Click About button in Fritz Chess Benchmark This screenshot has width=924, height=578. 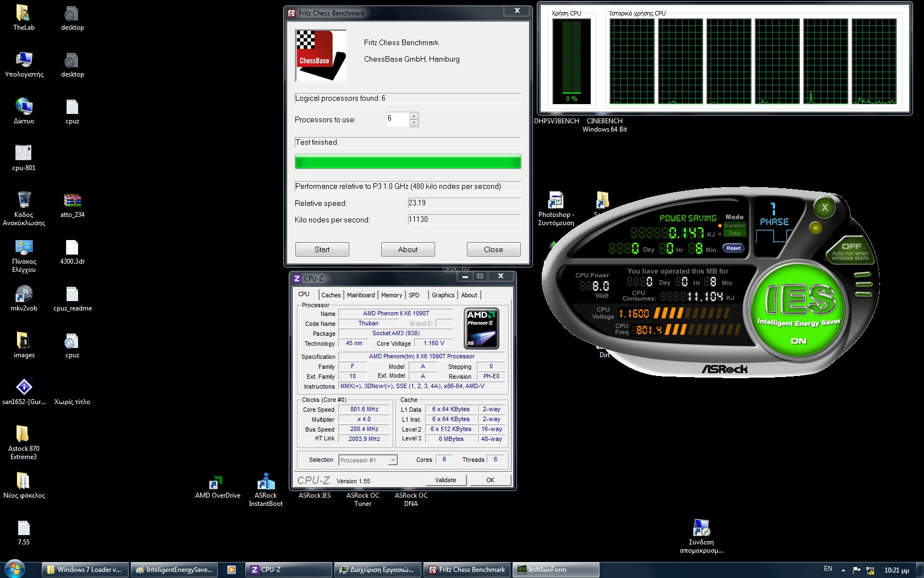(408, 249)
